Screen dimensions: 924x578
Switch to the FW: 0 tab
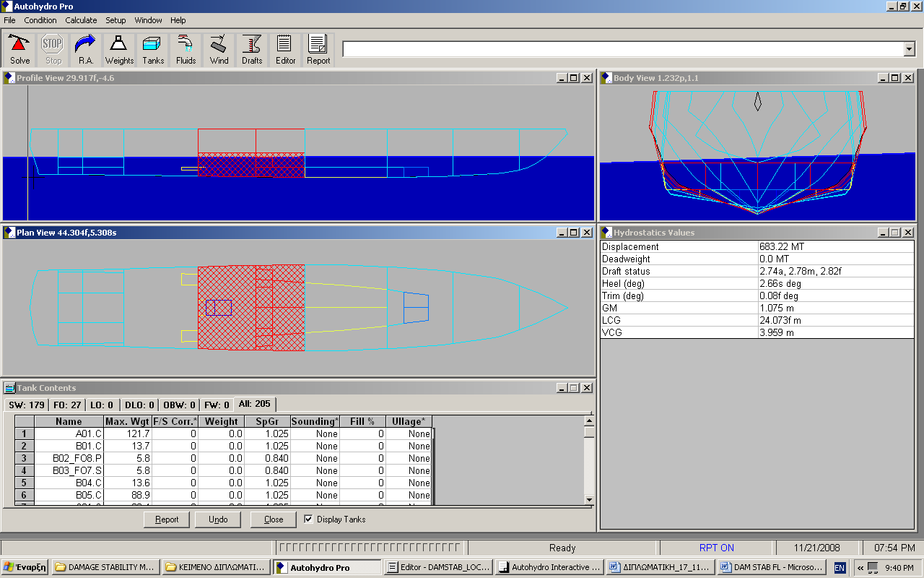[x=216, y=405]
